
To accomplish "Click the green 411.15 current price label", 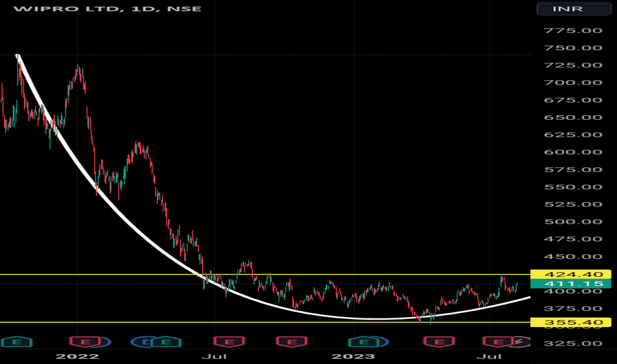I will pyautogui.click(x=571, y=284).
